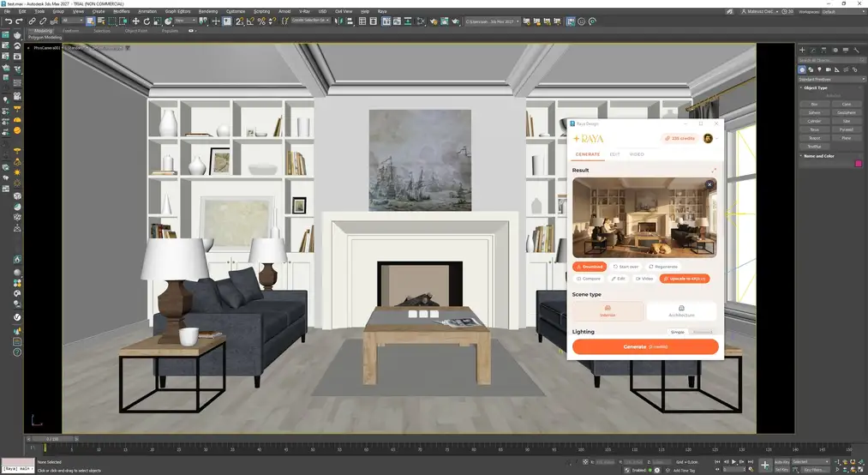Click the Compare button in Raya
868x475 pixels.
tap(589, 279)
